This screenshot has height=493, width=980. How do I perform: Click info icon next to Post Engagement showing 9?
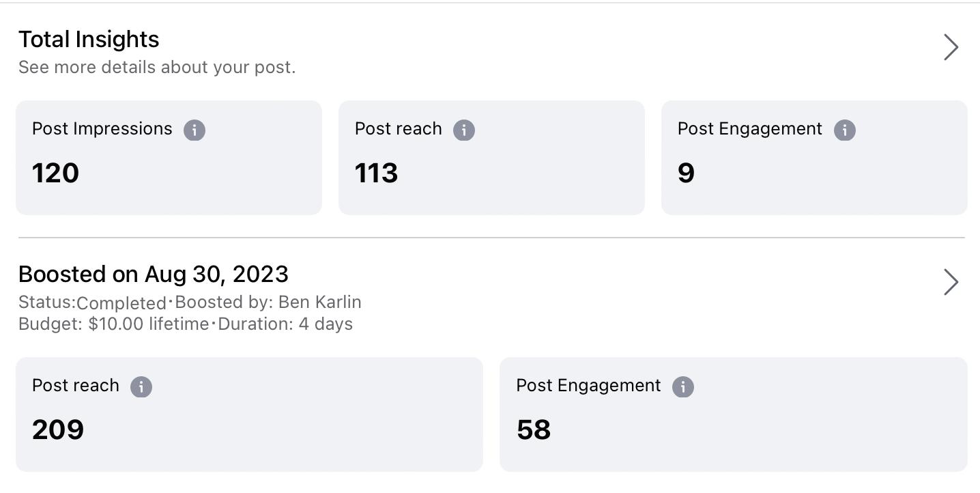[844, 130]
